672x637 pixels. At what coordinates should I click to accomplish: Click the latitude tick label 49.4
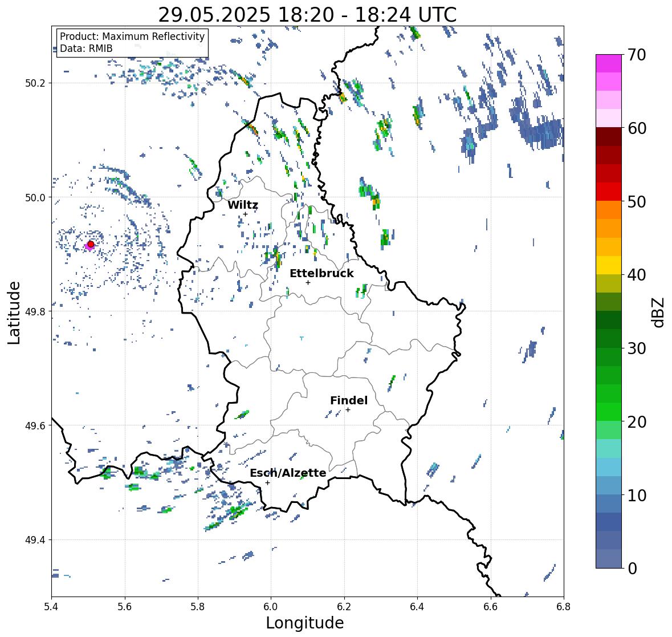pos(35,540)
